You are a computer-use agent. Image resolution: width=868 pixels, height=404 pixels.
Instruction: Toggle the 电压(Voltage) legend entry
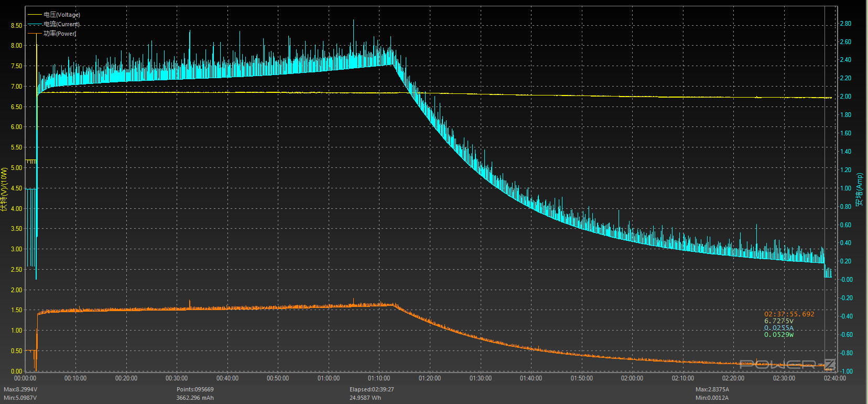coord(61,15)
